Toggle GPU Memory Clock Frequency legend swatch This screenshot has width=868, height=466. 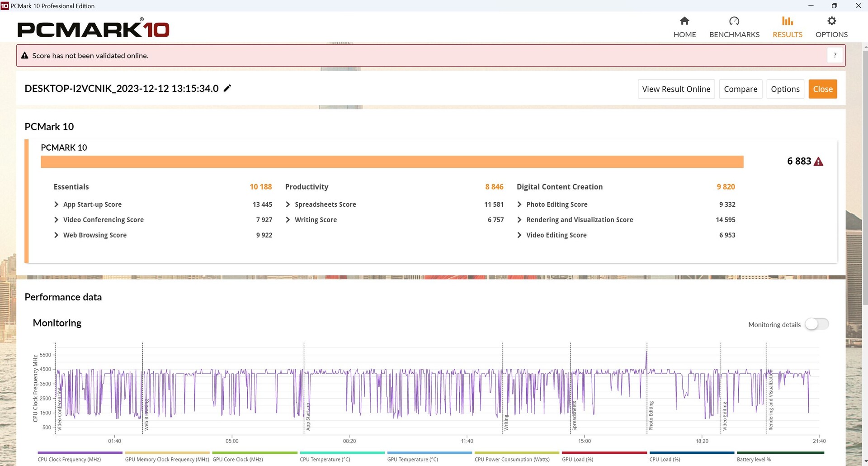(167, 452)
